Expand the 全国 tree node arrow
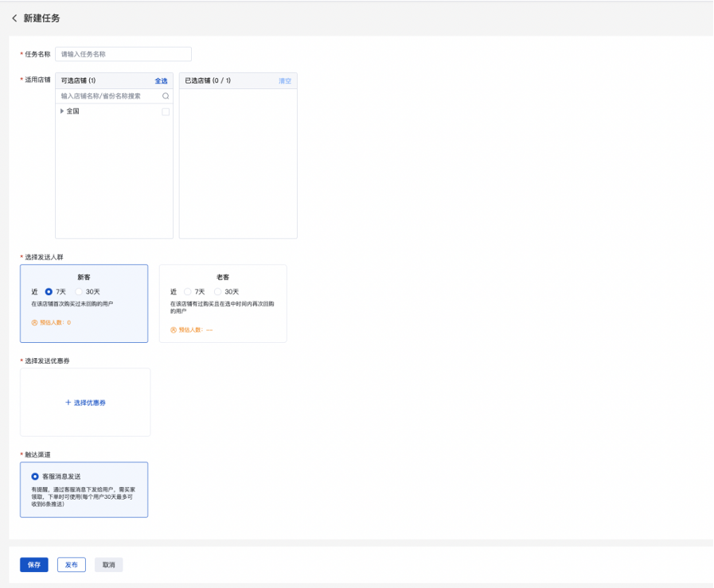 point(62,111)
